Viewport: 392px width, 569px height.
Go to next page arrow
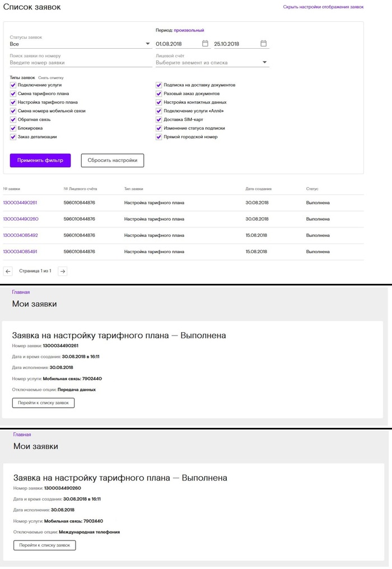coord(63,271)
